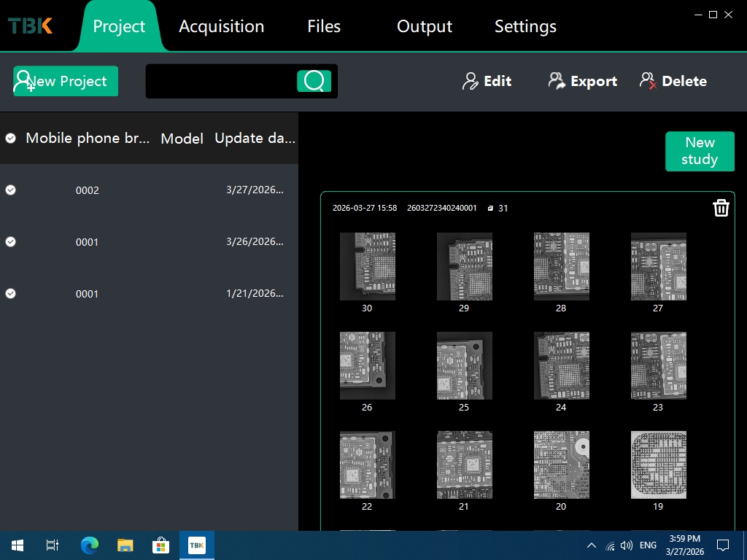Open Microsoft Store from taskbar
The width and height of the screenshot is (747, 560).
[x=160, y=545]
